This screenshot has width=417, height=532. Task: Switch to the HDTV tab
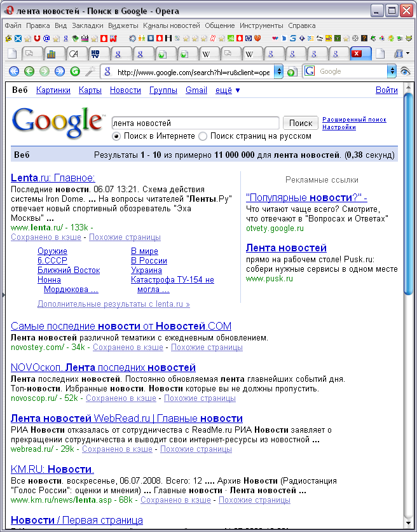click(x=98, y=54)
